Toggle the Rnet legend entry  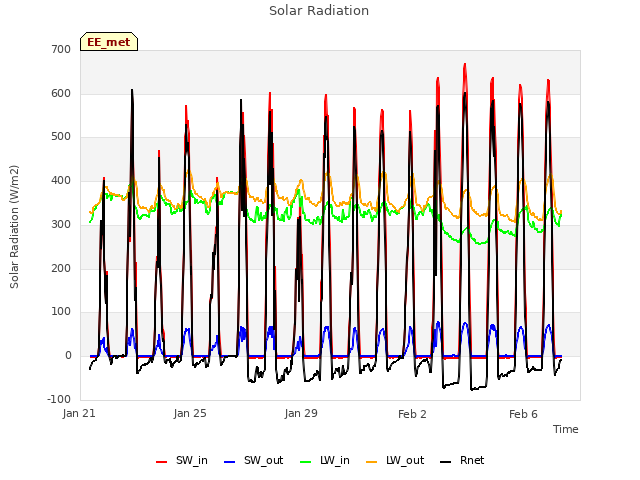[x=462, y=461]
